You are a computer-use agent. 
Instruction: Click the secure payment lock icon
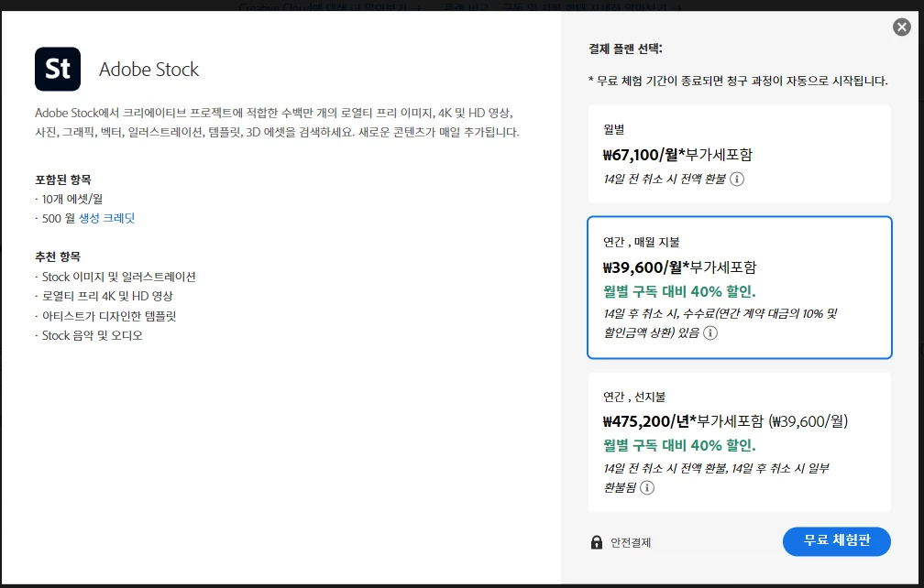pyautogui.click(x=597, y=542)
